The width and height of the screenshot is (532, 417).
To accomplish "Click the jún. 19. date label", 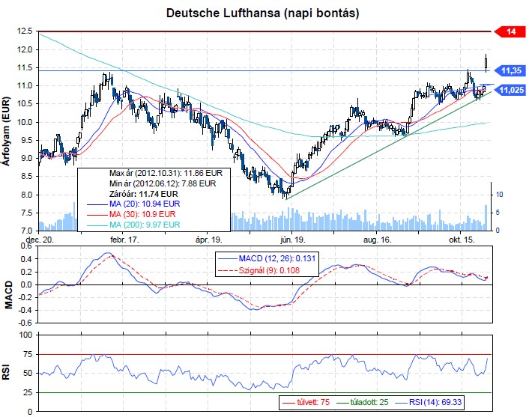I will (293, 240).
